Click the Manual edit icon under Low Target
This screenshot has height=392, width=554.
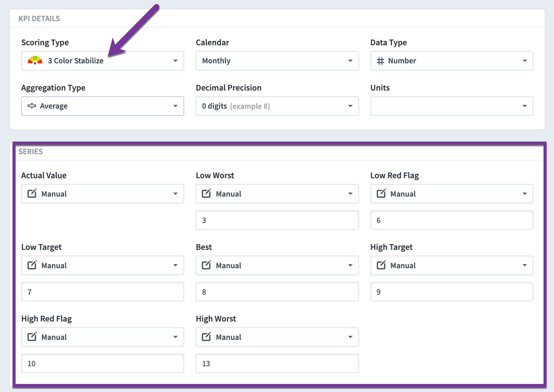click(32, 265)
